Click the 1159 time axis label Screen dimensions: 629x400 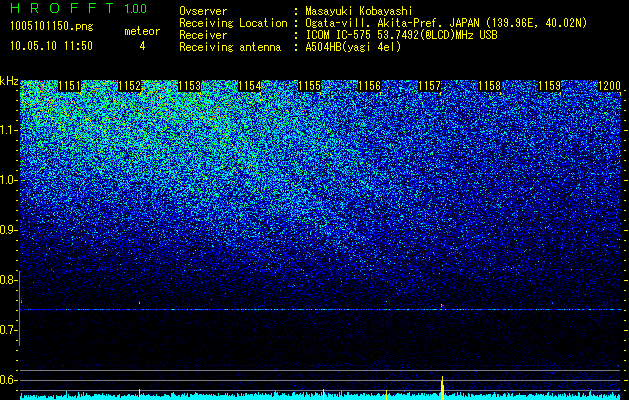pos(550,86)
